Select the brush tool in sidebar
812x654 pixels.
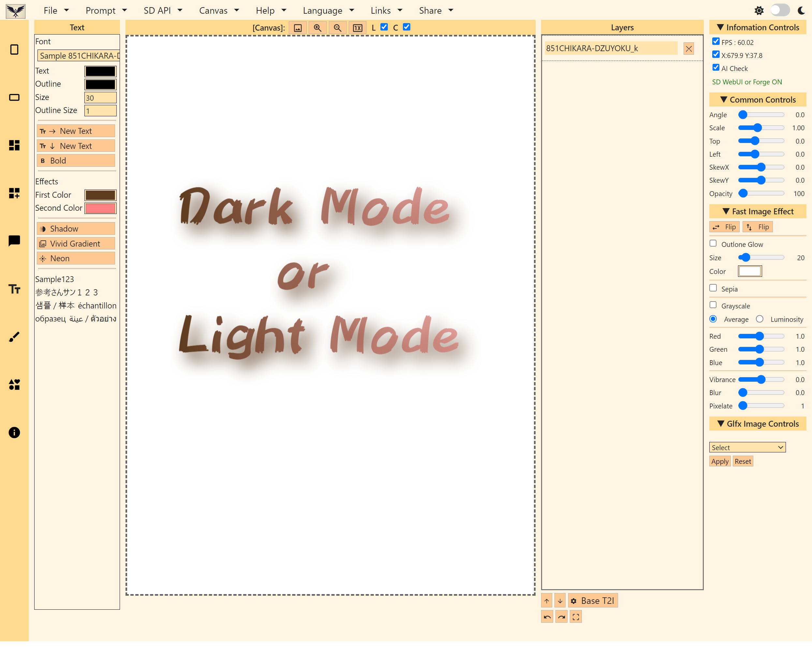pyautogui.click(x=14, y=336)
